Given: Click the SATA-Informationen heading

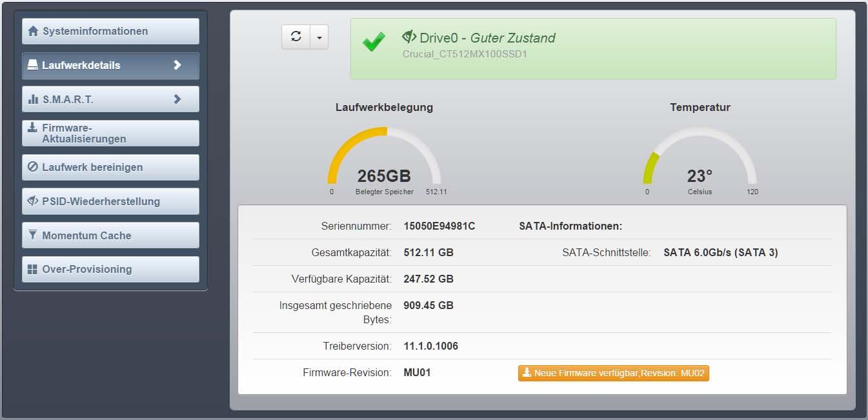Looking at the screenshot, I should 570,226.
